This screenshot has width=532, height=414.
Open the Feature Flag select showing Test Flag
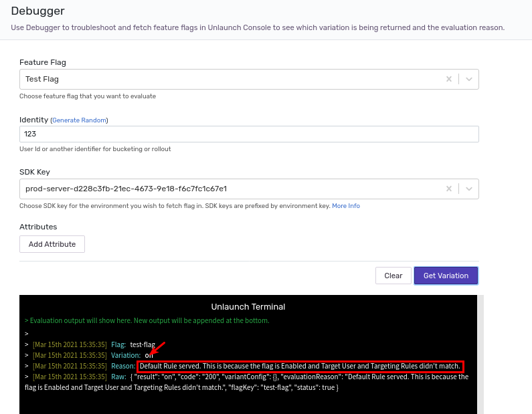(x=249, y=80)
